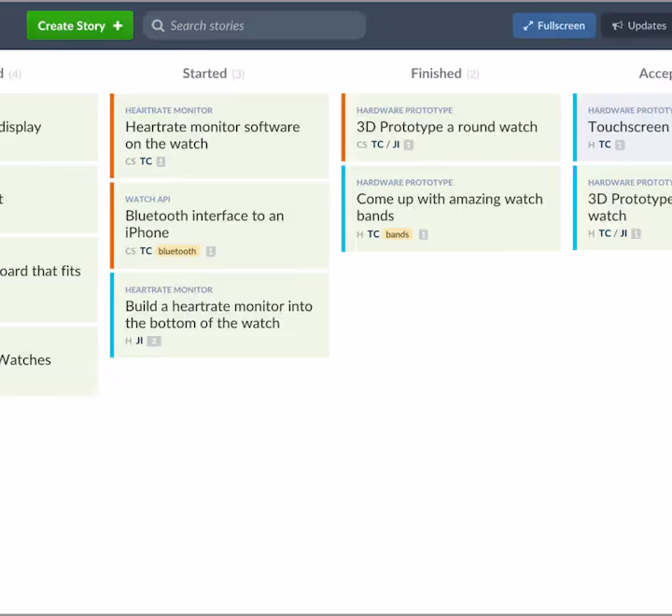
Task: Open the Touchscreen story in Accepted column
Action: click(x=623, y=127)
